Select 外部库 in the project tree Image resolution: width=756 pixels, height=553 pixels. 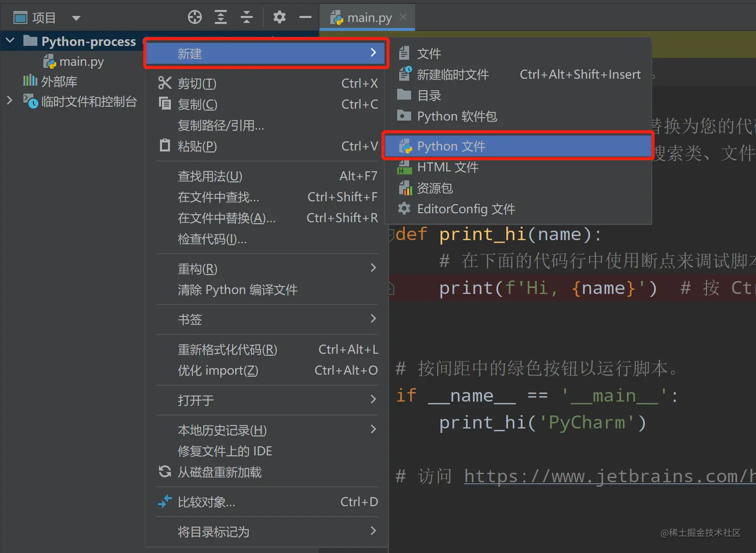(x=59, y=81)
